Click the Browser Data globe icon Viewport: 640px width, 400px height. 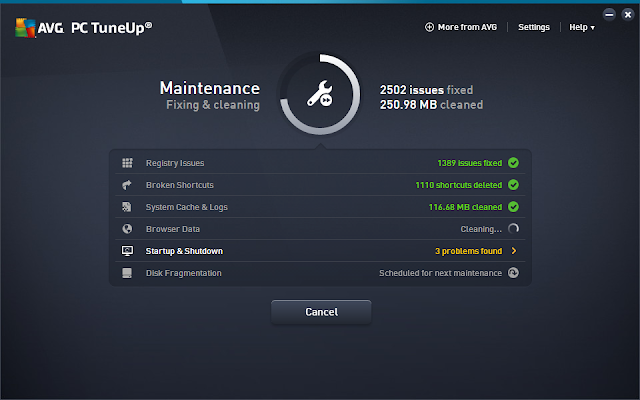click(x=127, y=229)
